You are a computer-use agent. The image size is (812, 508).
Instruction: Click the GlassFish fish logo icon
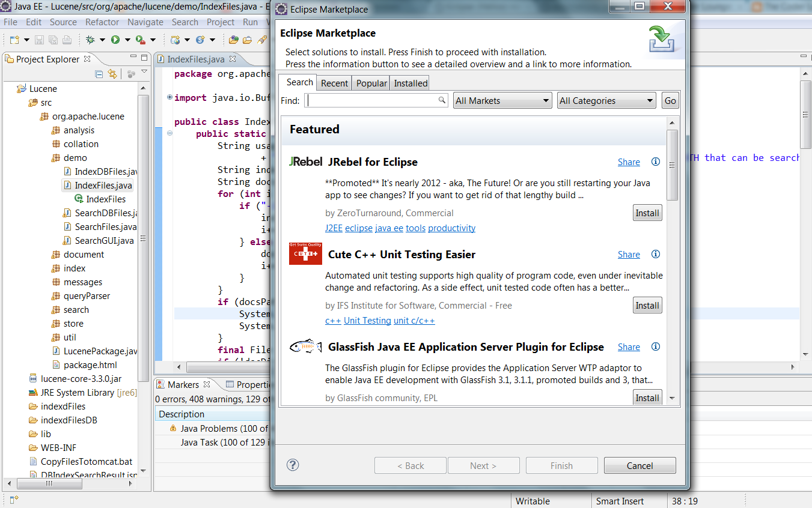click(x=305, y=346)
